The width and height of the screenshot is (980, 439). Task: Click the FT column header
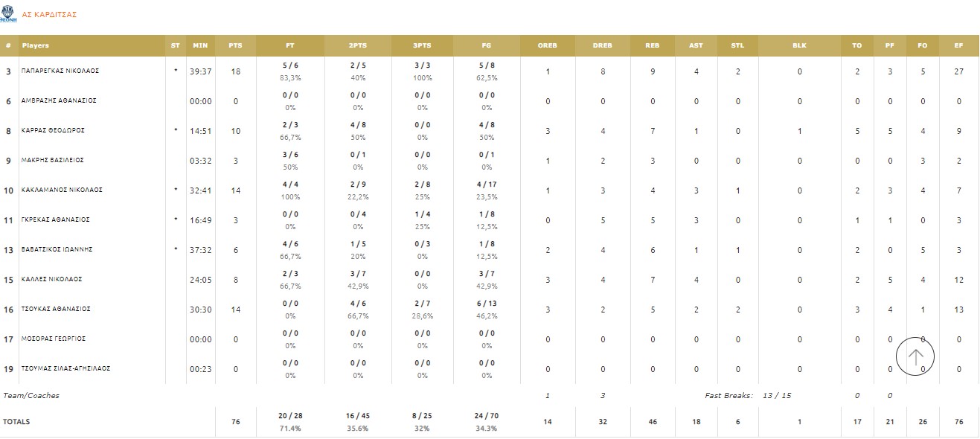point(290,45)
